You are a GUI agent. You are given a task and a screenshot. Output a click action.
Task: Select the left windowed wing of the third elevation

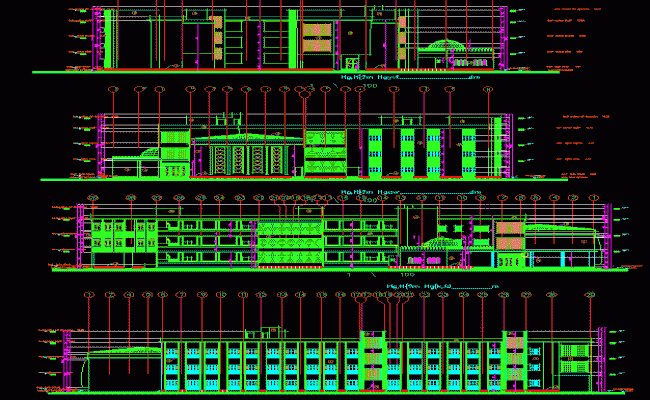tap(124, 237)
